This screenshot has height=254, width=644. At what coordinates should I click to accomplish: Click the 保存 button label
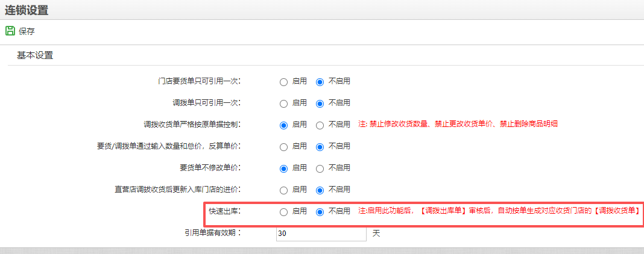pos(27,31)
